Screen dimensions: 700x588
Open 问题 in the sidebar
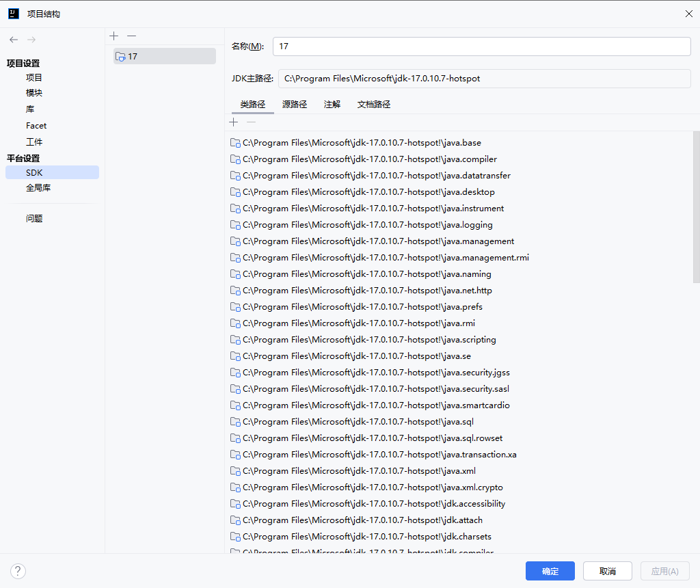pos(34,218)
